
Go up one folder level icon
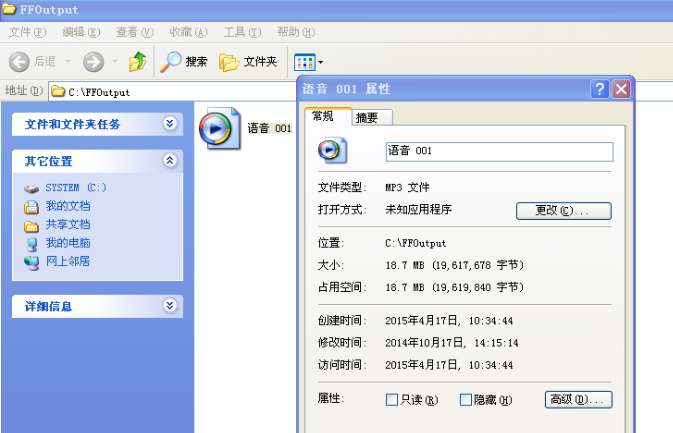click(x=138, y=62)
